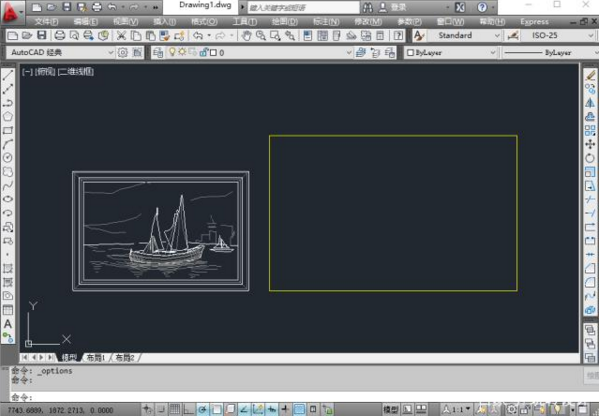Click the 登录 sign-in button
The width and height of the screenshot is (599, 417).
click(393, 7)
